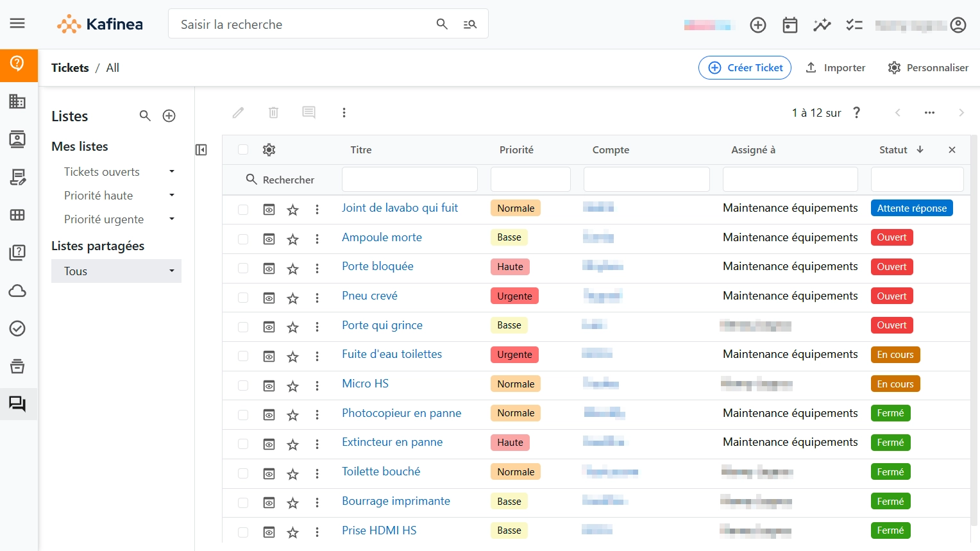
Task: Open the Tous shared list dropdown
Action: click(172, 271)
